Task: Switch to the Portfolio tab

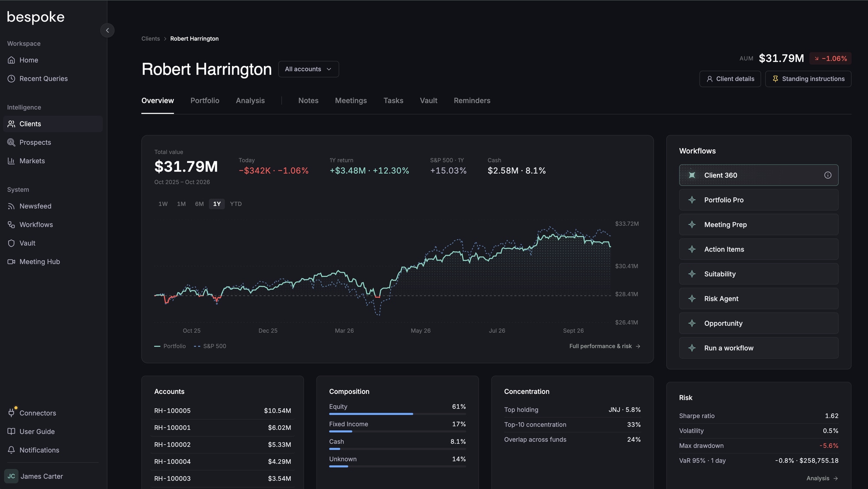Action: [x=205, y=101]
